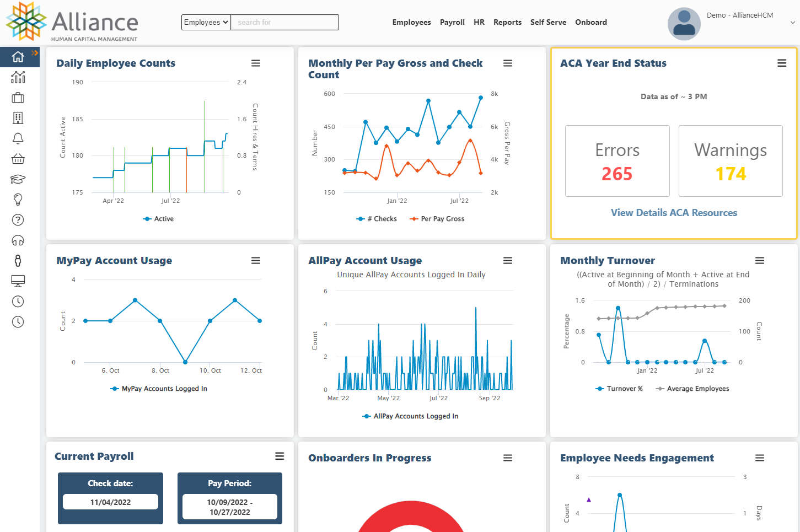The image size is (800, 532).
Task: Open the Reports menu
Action: pyautogui.click(x=507, y=23)
